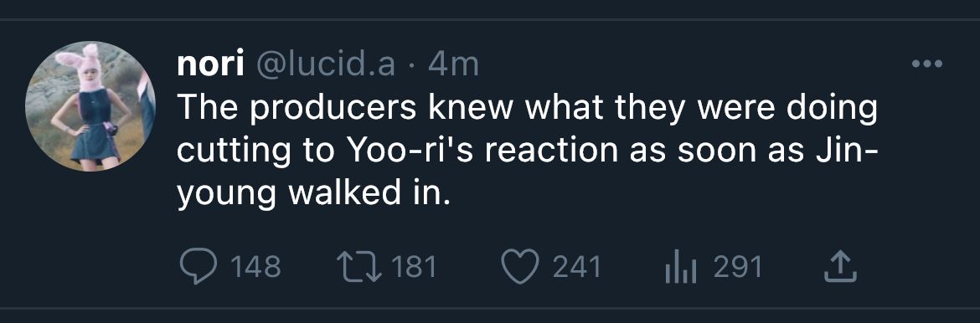Open the tweet's first line about producers
Image resolution: width=980 pixels, height=323 pixels.
click(528, 109)
